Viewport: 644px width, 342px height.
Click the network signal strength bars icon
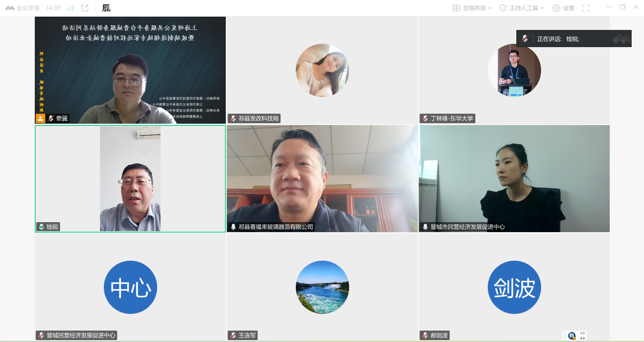click(x=70, y=8)
